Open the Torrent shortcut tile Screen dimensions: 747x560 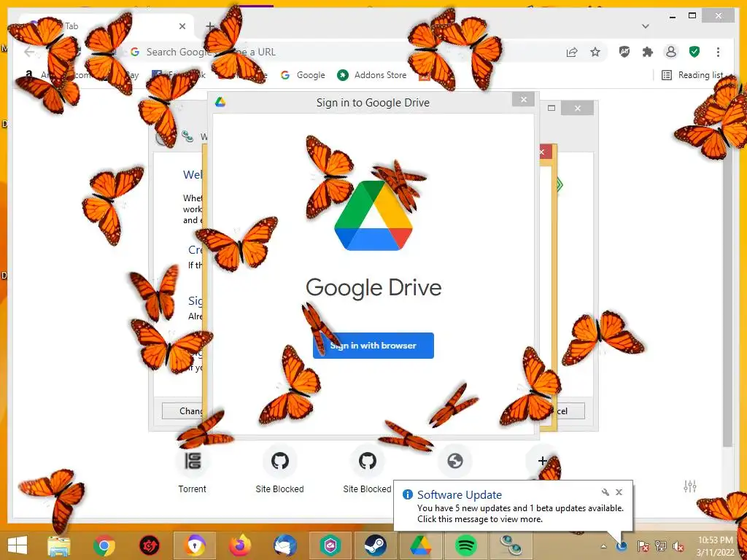193,470
